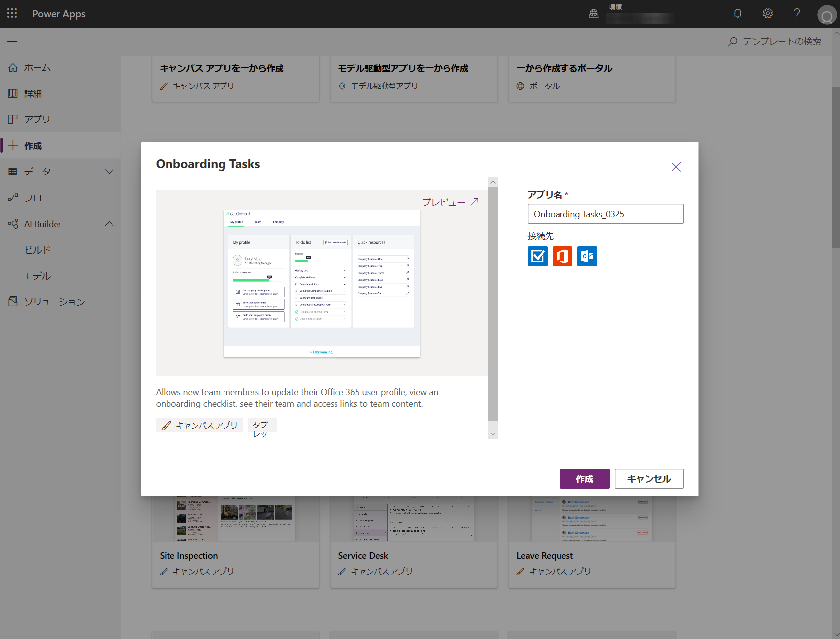
Task: Close the Onboarding Tasks dialog
Action: [x=676, y=167]
